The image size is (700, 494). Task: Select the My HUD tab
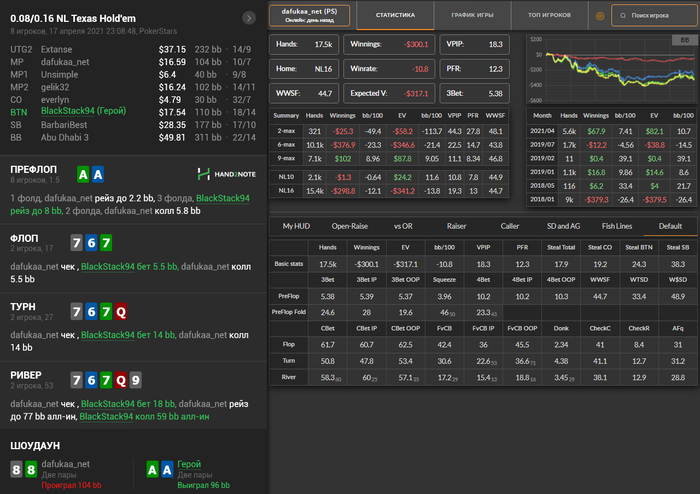pos(296,226)
